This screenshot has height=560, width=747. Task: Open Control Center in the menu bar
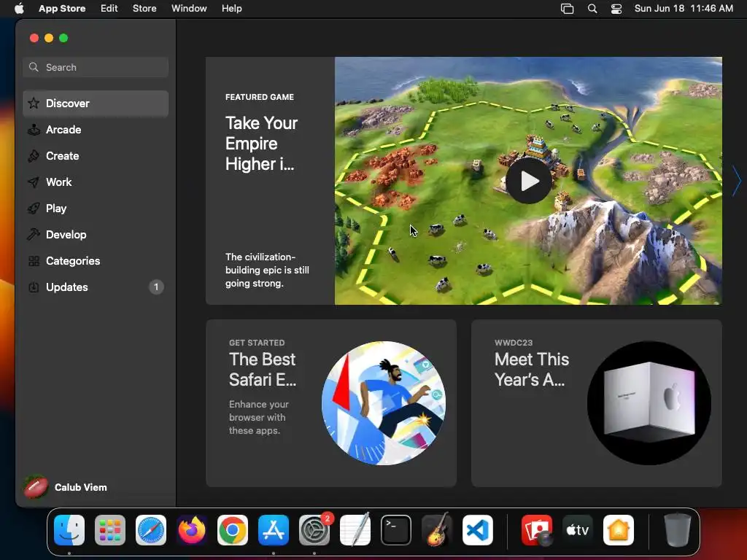616,9
